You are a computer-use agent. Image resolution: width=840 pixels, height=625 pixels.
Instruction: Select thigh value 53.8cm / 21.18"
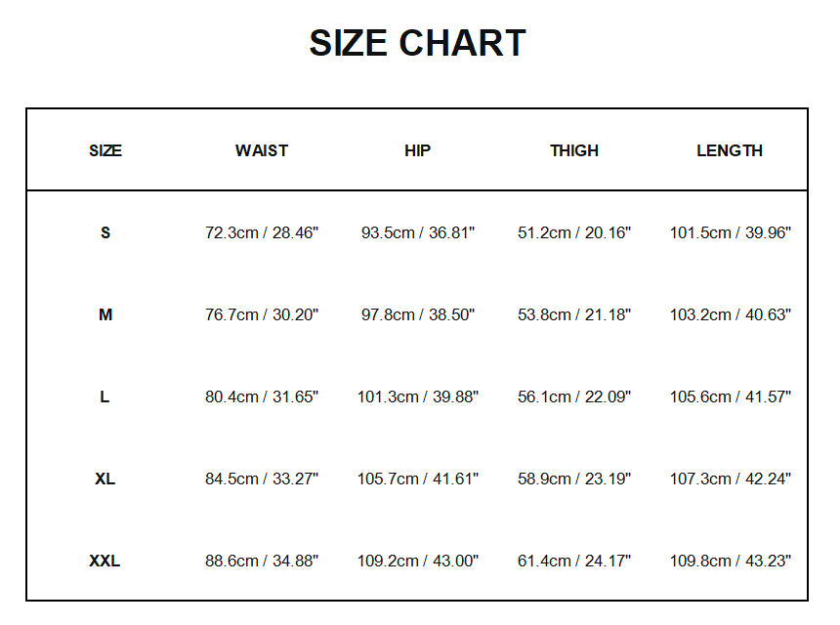coord(574,314)
